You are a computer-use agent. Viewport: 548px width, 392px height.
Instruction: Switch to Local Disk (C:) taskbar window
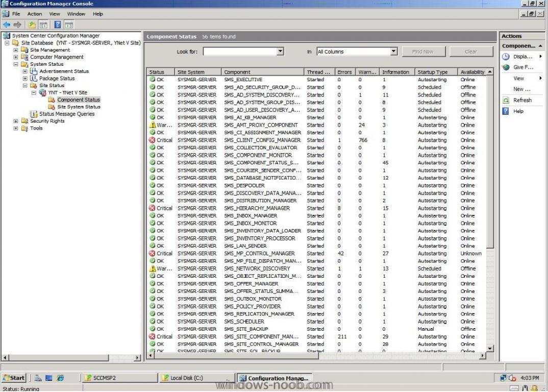pos(197,378)
